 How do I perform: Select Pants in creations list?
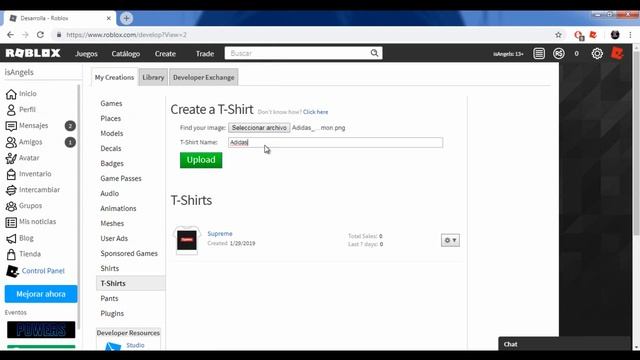[x=109, y=298]
